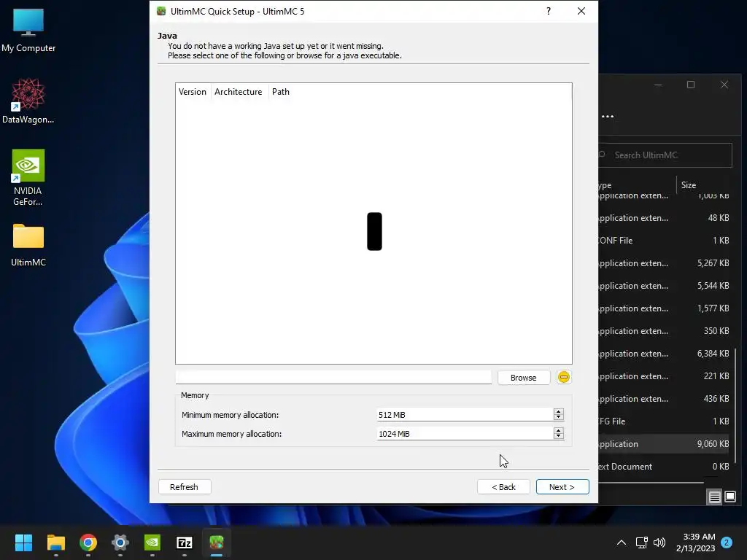The width and height of the screenshot is (747, 560).
Task: Sort Java list by Architecture column
Action: (x=239, y=92)
